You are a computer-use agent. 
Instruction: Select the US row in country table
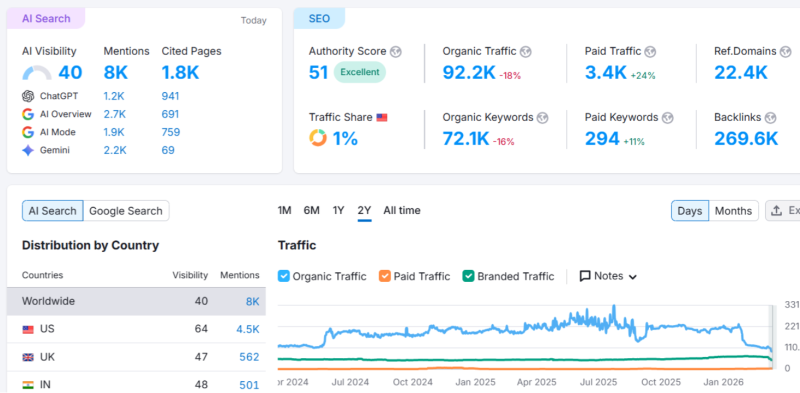click(136, 329)
